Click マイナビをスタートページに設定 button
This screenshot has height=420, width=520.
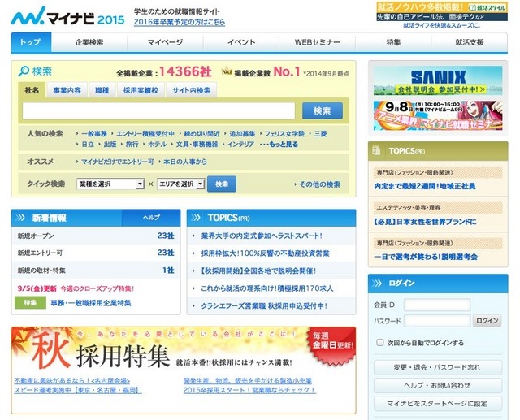pos(438,404)
